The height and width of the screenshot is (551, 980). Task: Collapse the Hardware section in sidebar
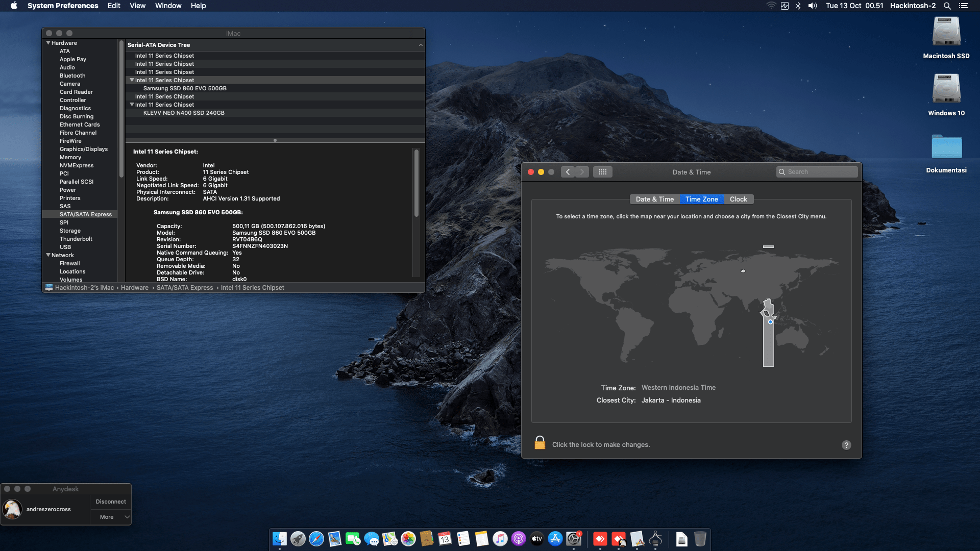pos(48,43)
